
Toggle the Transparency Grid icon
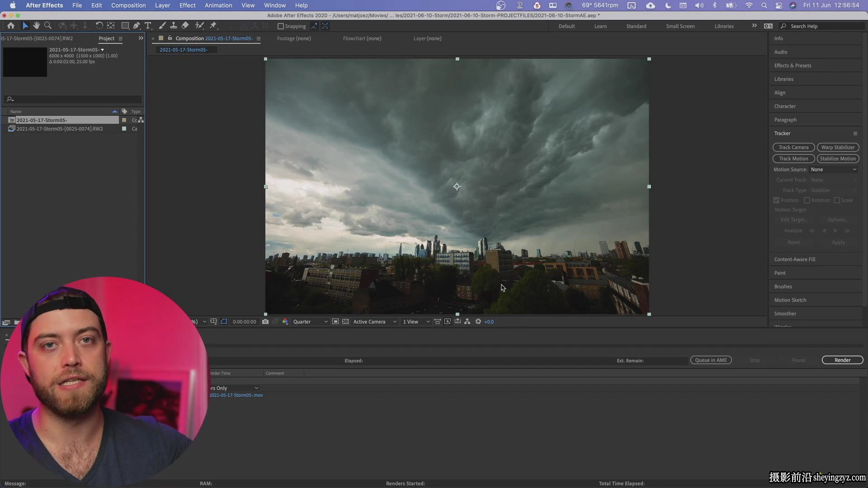click(x=345, y=322)
